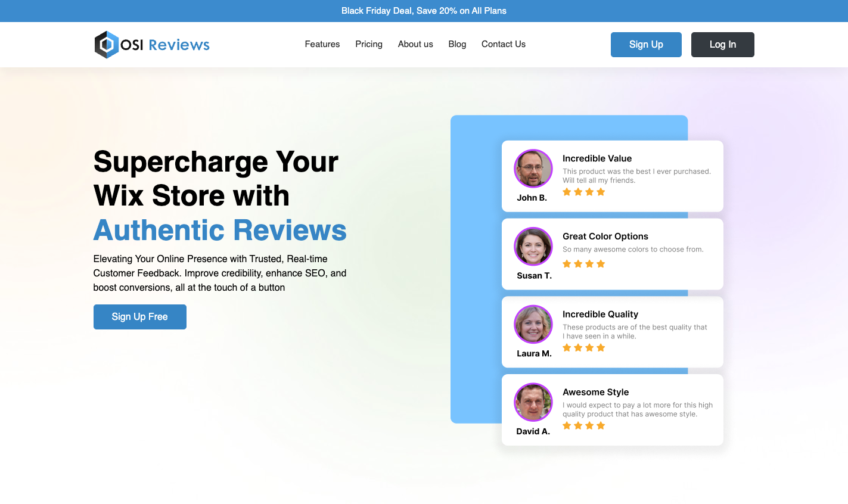The width and height of the screenshot is (848, 504).
Task: Open the Features menu item
Action: (x=322, y=44)
